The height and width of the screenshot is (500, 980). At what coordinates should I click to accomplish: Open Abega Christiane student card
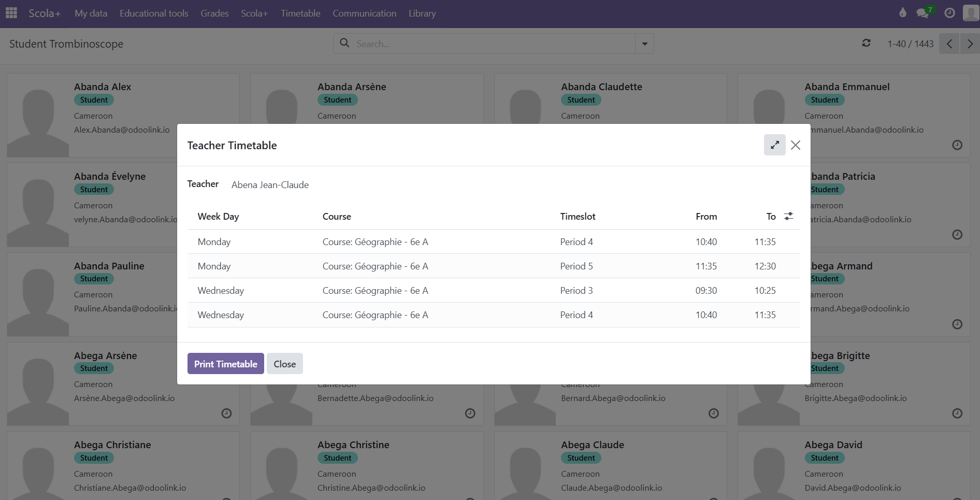point(123,465)
